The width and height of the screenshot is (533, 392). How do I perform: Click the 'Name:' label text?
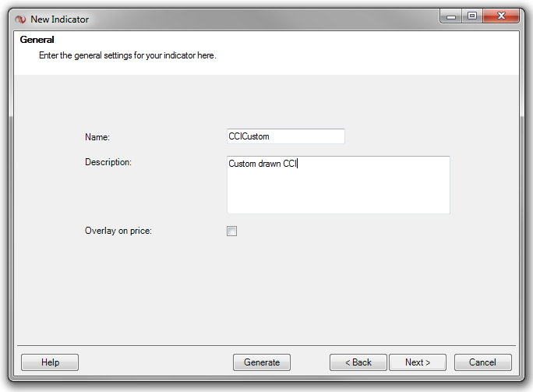97,137
